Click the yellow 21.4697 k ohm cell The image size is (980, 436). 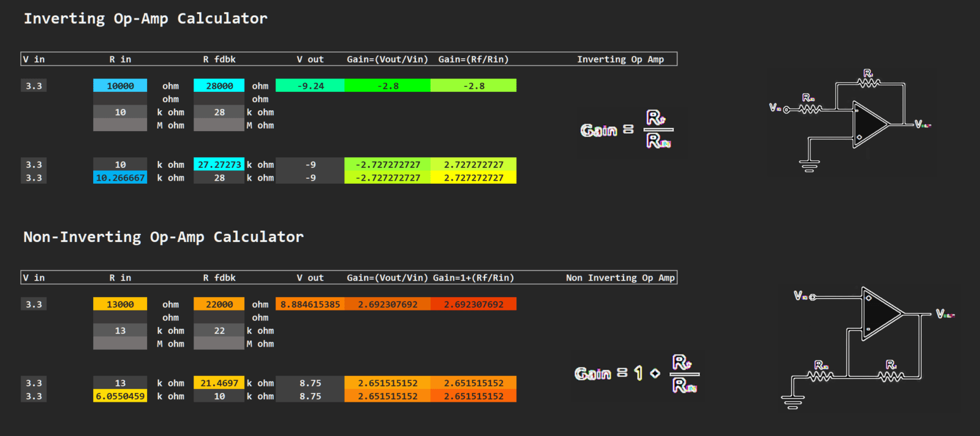pos(219,383)
